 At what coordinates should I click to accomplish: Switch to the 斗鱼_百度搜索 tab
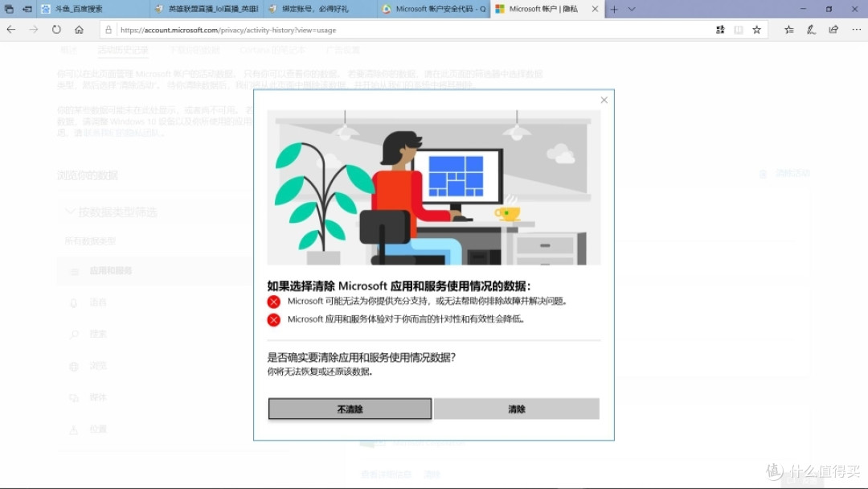coord(93,9)
